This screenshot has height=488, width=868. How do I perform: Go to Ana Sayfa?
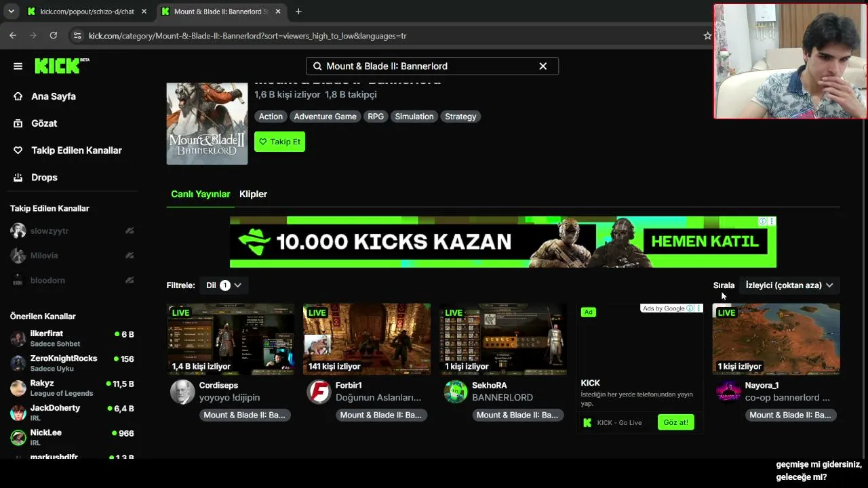coord(54,96)
